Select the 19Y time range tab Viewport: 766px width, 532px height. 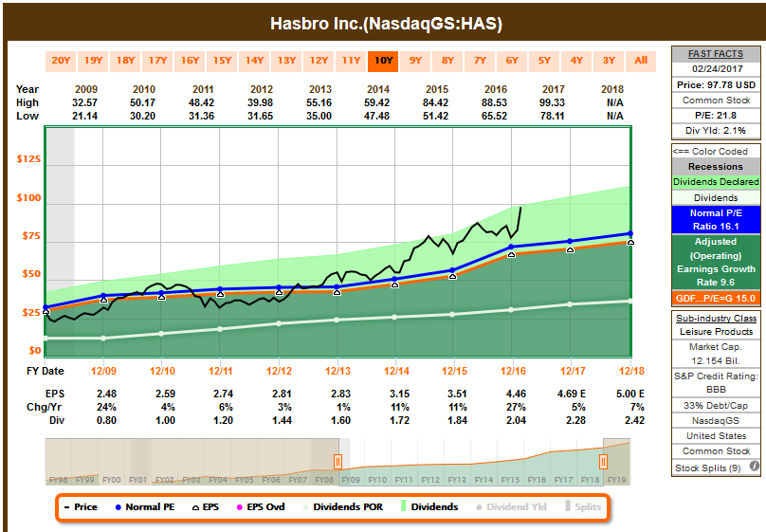pyautogui.click(x=93, y=61)
